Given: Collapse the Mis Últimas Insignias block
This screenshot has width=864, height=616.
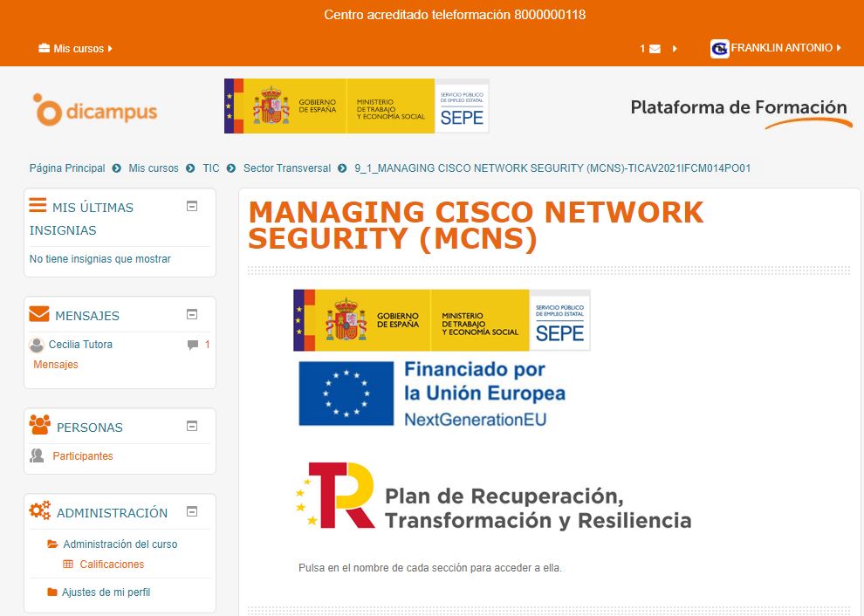Looking at the screenshot, I should 192,206.
